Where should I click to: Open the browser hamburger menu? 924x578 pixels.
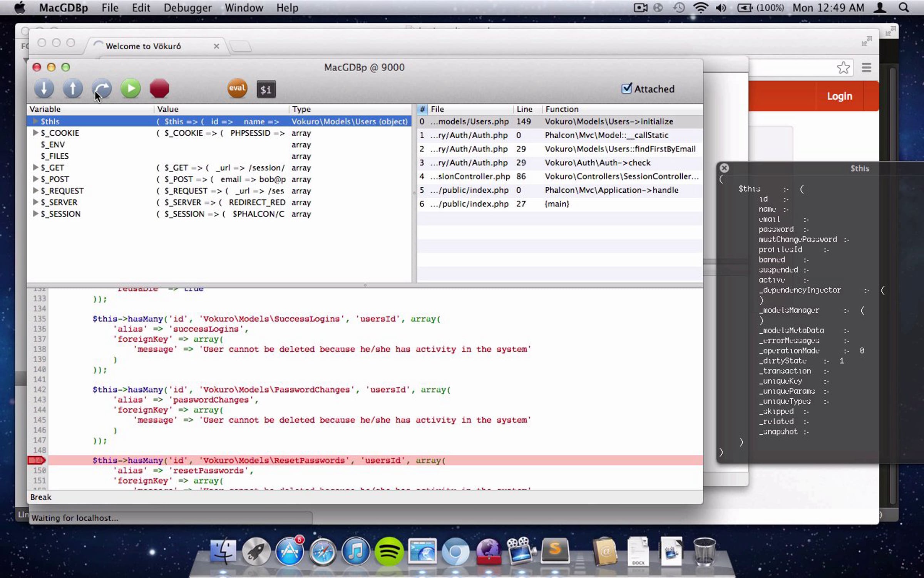(866, 68)
